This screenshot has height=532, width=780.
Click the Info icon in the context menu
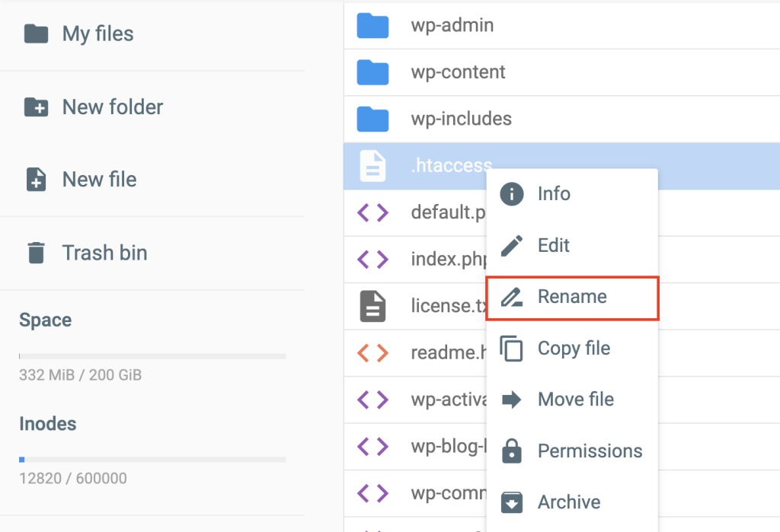click(513, 193)
